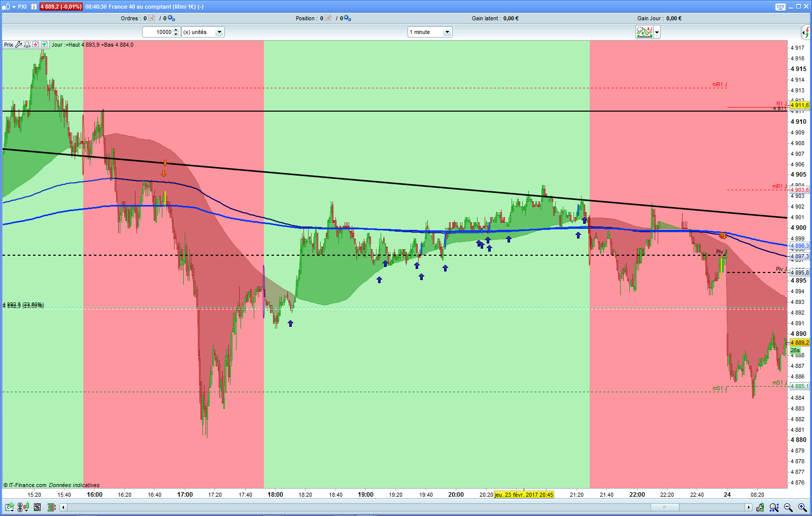Zoom out the chart with minus magnifier
The image size is (812, 516).
[x=788, y=507]
